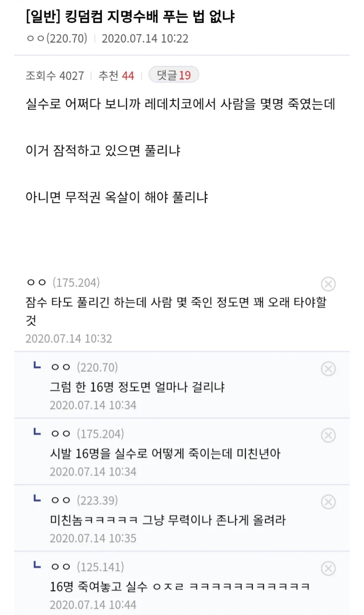Click the reply arrow icon beside 220.70 reply
Viewport: 364px width, 615px height.
[37, 366]
